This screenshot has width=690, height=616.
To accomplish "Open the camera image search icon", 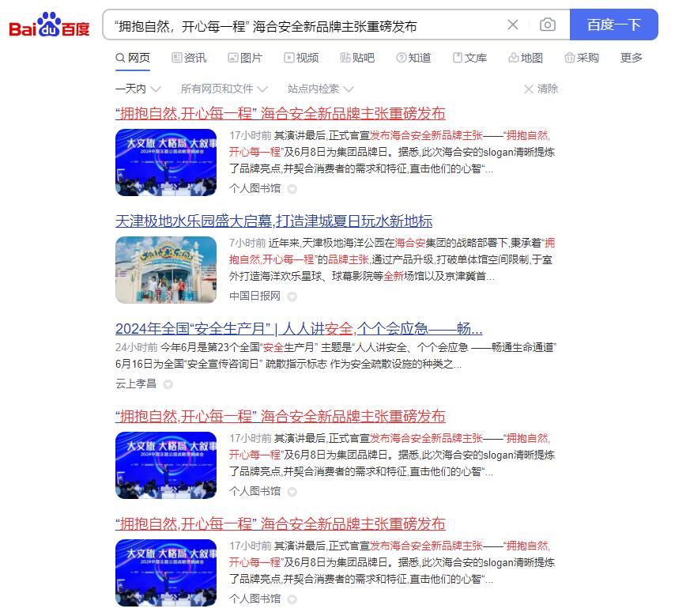I will [x=548, y=25].
